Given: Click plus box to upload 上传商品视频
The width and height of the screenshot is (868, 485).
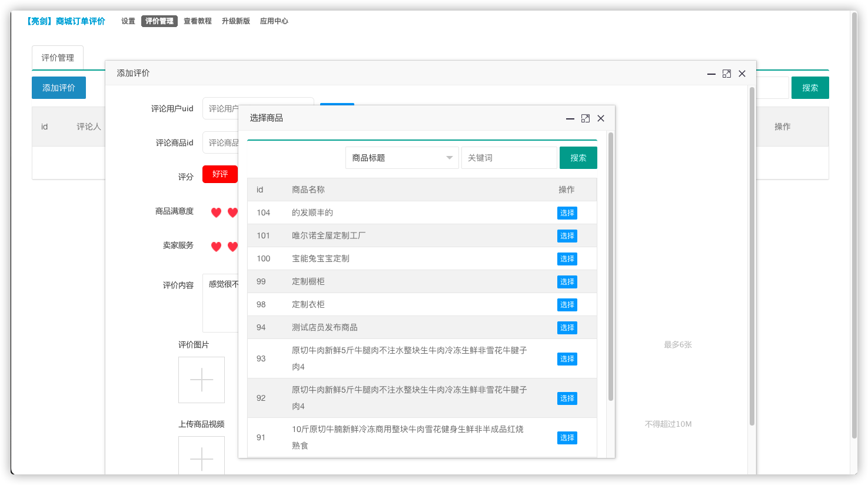Looking at the screenshot, I should (x=201, y=455).
